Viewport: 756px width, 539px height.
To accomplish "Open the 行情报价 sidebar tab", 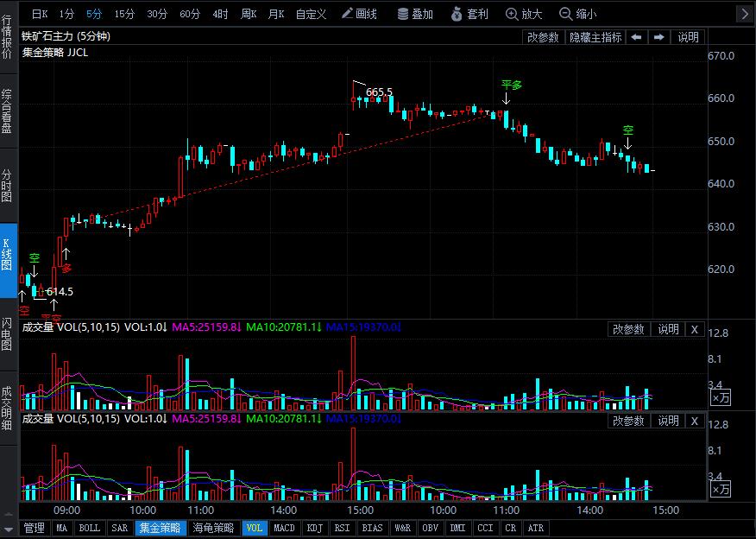I will point(7,37).
